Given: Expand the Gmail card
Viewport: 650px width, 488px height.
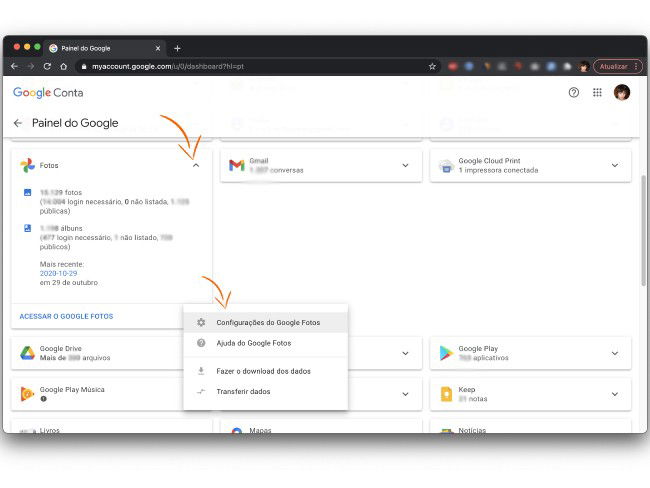Looking at the screenshot, I should coord(405,165).
